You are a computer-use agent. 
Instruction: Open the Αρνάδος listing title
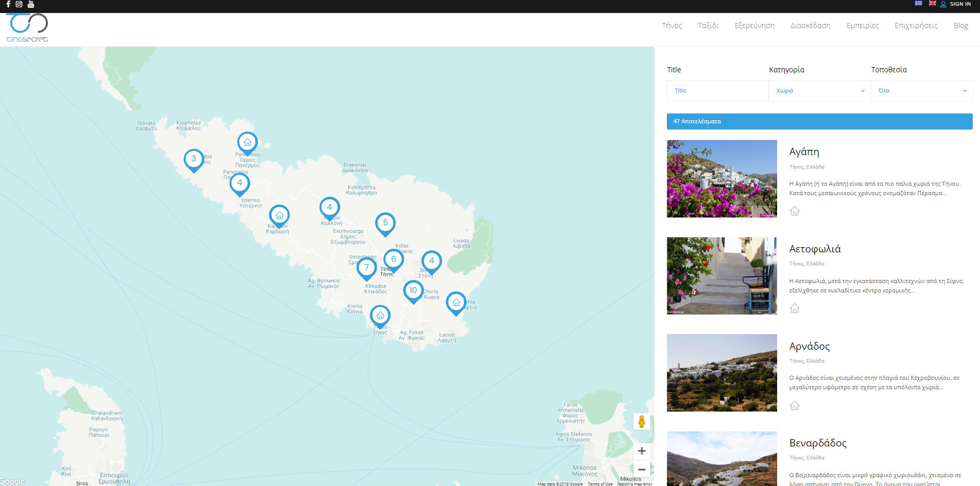coord(809,347)
